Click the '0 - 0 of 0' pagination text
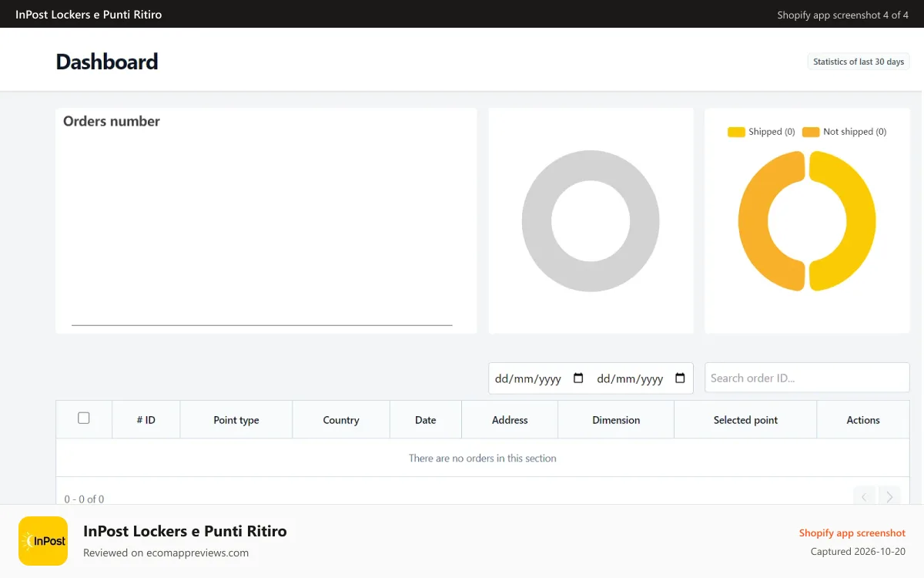 tap(85, 499)
